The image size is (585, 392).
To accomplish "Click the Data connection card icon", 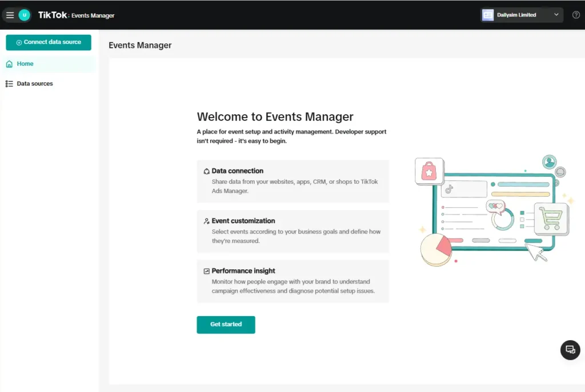I will [x=206, y=171].
